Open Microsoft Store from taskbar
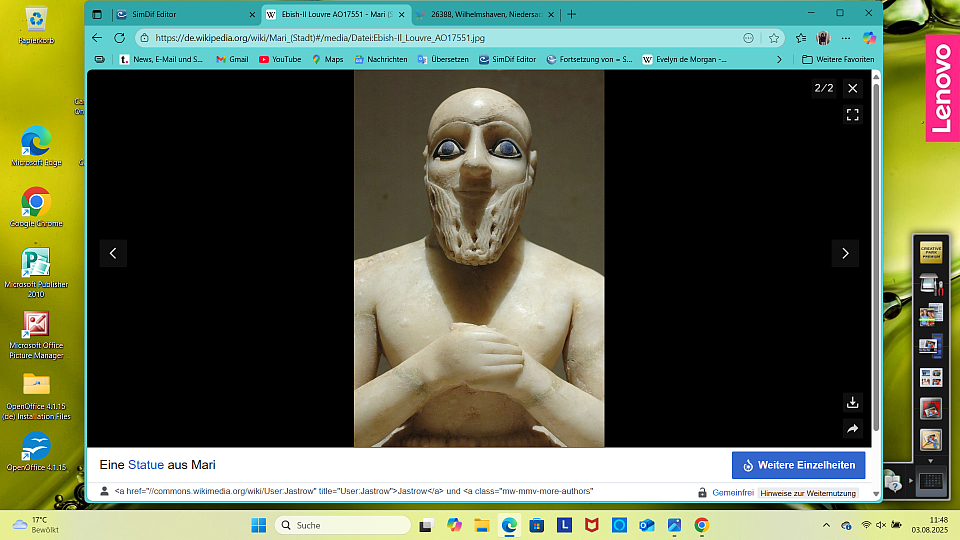The width and height of the screenshot is (960, 540). [537, 525]
